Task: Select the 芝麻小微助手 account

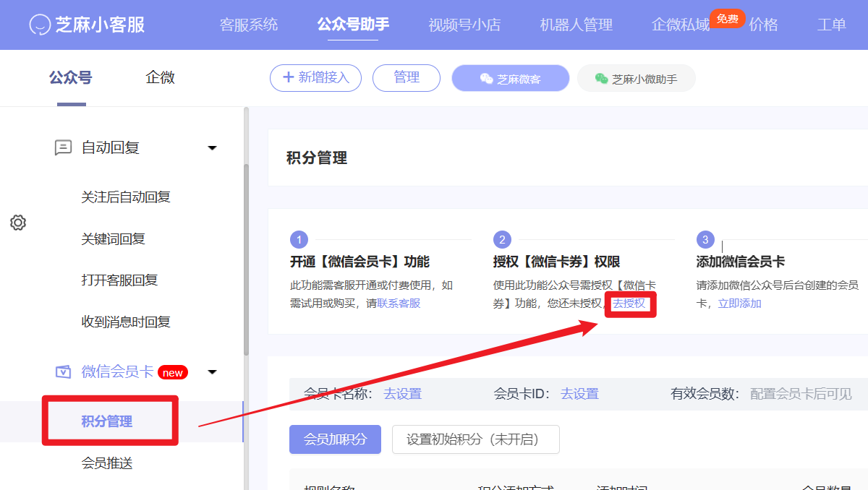Action: click(x=637, y=79)
